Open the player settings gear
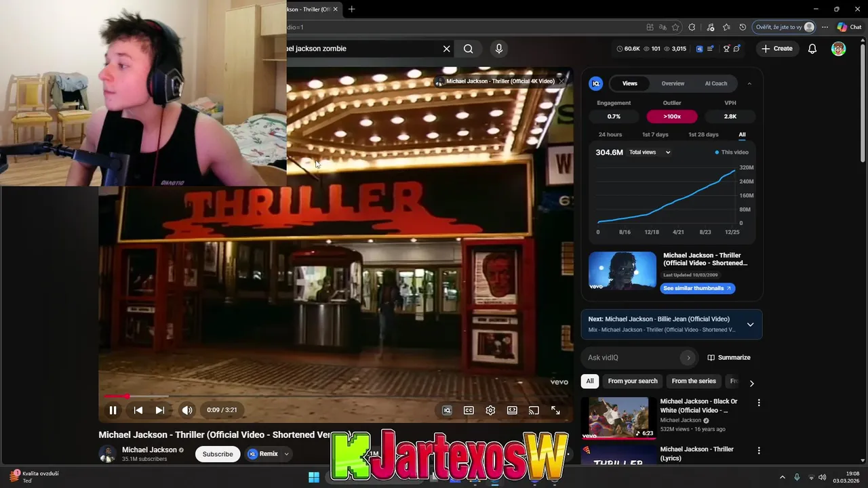Image resolution: width=868 pixels, height=488 pixels. click(x=490, y=410)
